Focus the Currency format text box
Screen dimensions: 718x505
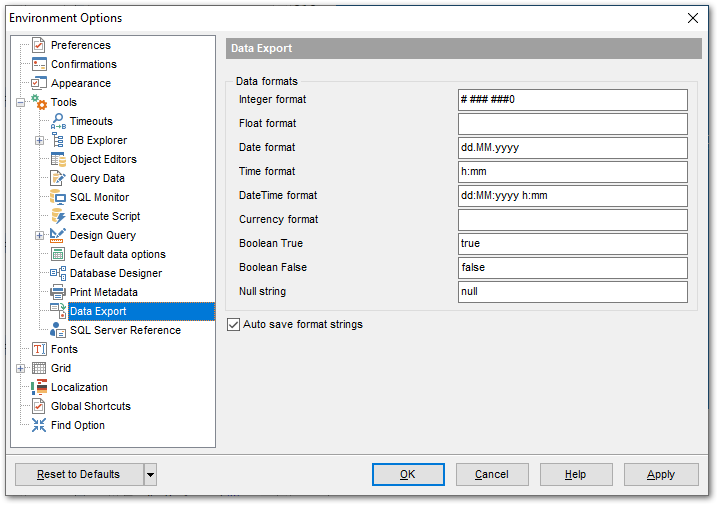(572, 220)
